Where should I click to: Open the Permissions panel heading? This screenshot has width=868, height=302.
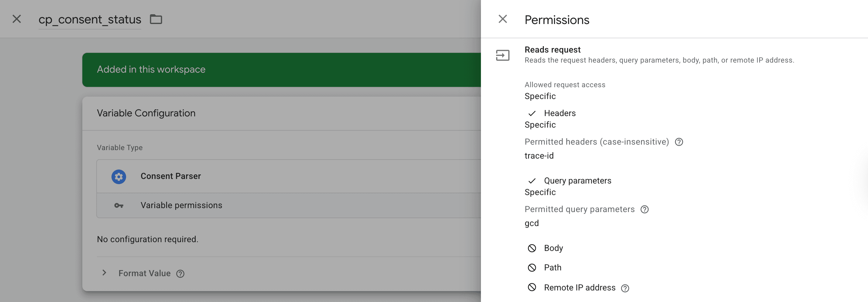click(x=557, y=20)
